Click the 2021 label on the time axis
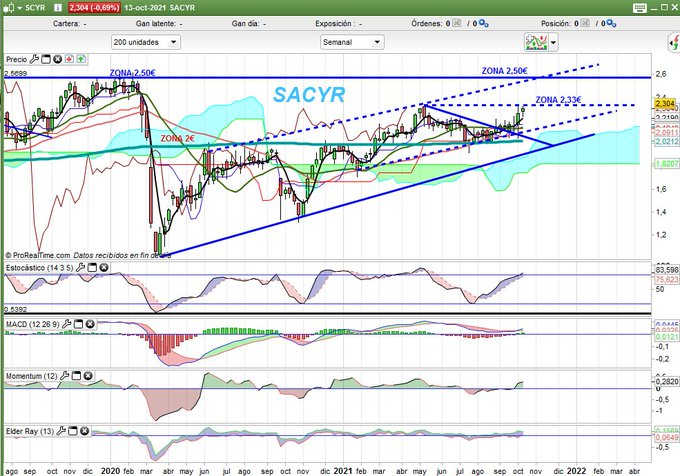 pos(343,471)
